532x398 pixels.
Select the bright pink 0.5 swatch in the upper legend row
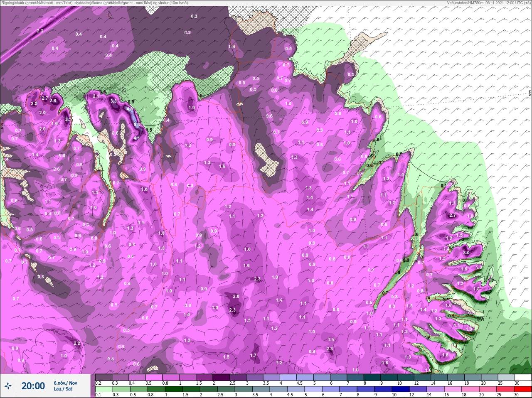click(x=154, y=377)
